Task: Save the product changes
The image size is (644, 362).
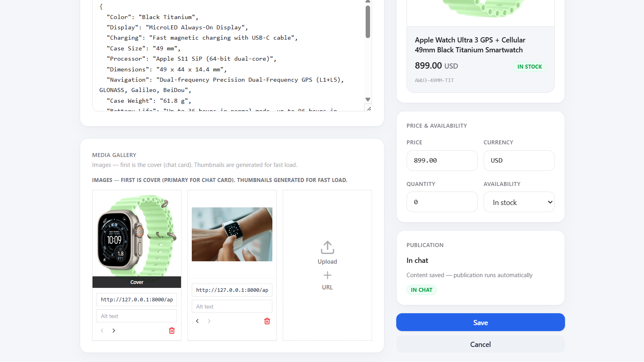Action: pos(480,322)
